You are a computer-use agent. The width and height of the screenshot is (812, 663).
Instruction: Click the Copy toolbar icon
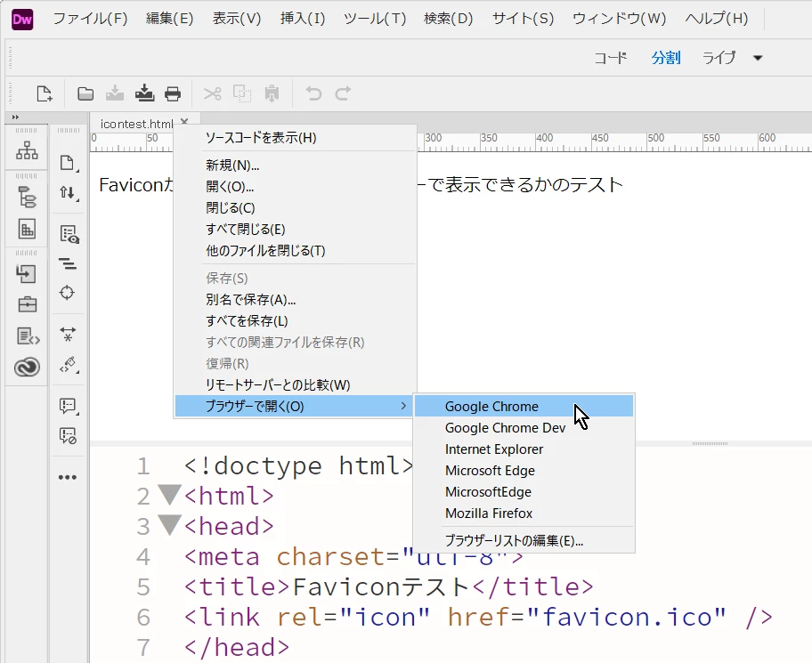pyautogui.click(x=242, y=93)
